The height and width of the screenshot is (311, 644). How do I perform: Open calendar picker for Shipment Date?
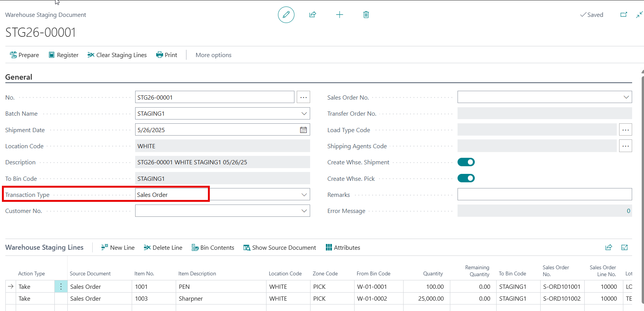303,130
